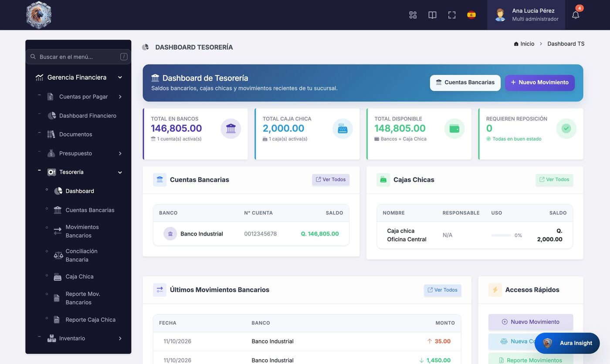Click the Últimos Movimientos Bancarios arrows icon

point(159,290)
